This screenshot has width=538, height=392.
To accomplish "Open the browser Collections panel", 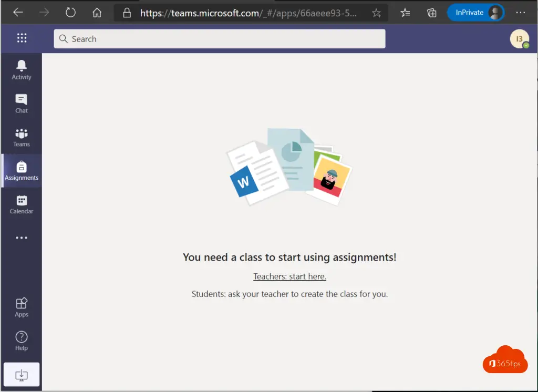I will [432, 13].
